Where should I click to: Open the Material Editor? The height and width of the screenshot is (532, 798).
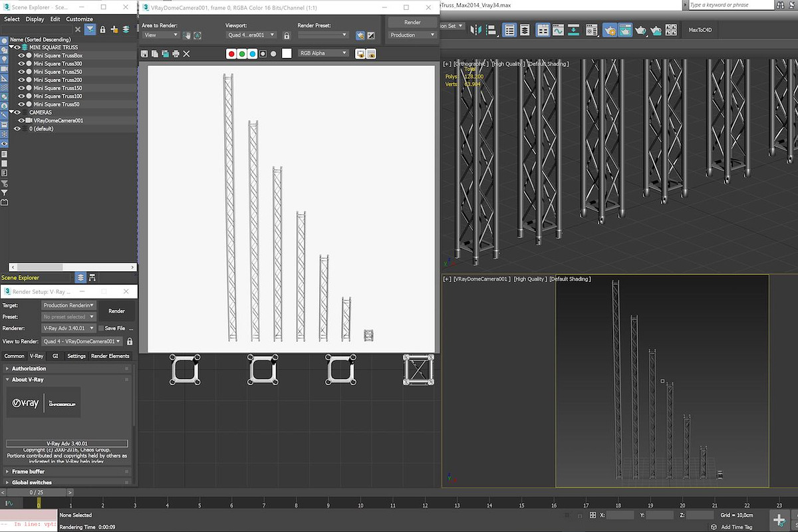pos(592,30)
